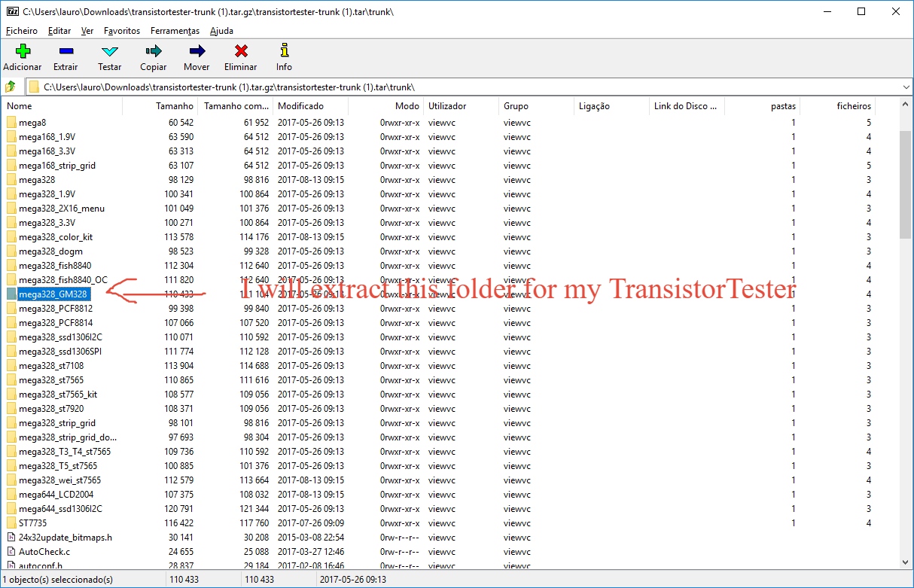Open the Ficheiro menu

click(x=21, y=31)
